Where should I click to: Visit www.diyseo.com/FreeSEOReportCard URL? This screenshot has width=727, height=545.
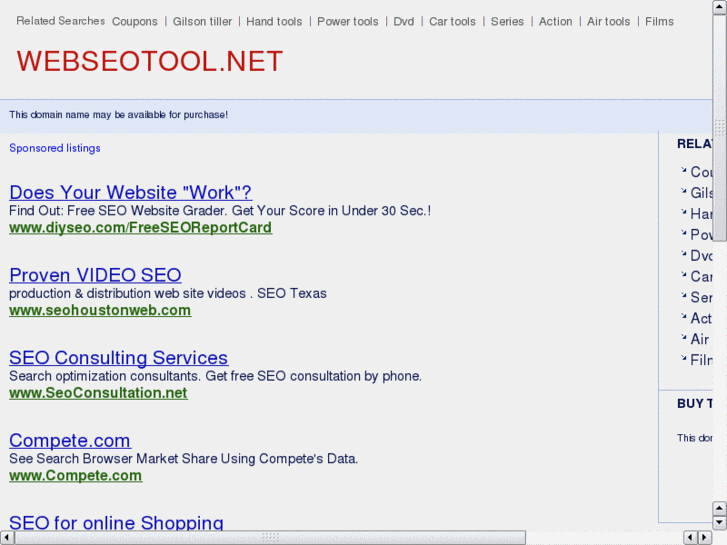(140, 228)
